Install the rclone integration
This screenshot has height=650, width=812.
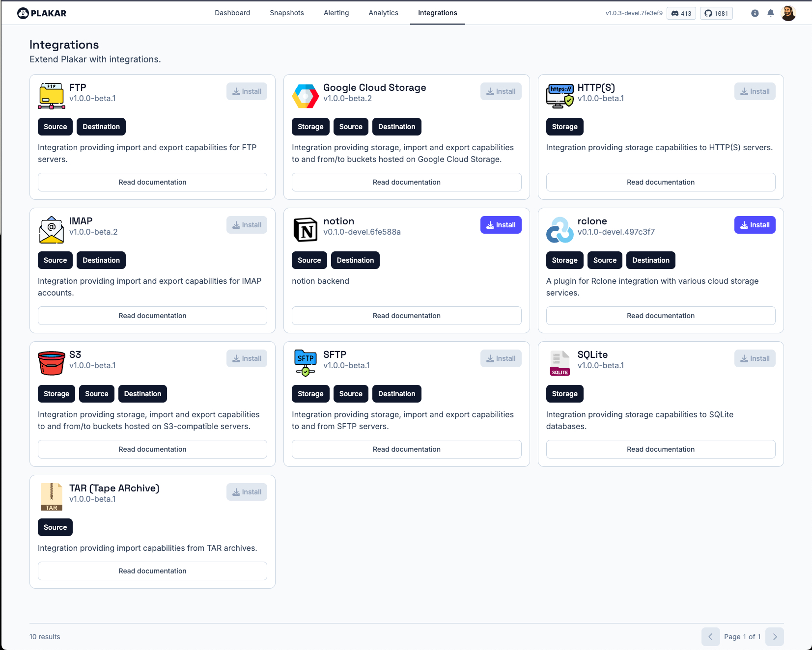[x=755, y=225]
